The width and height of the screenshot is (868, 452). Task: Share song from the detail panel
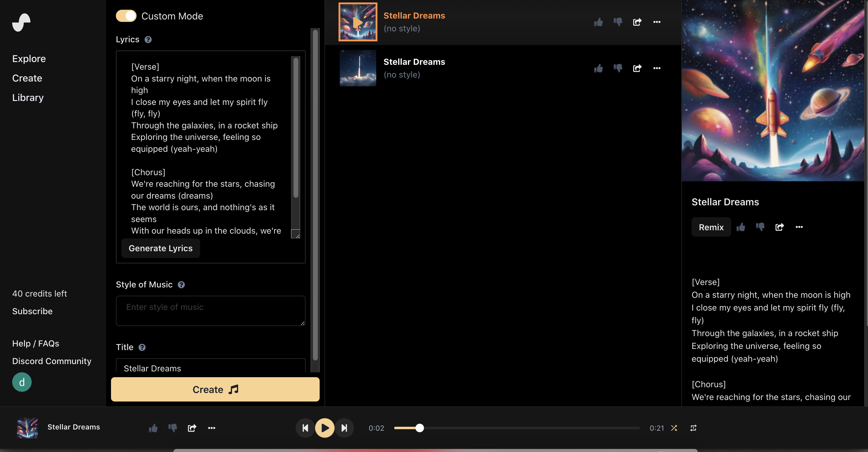[780, 227]
